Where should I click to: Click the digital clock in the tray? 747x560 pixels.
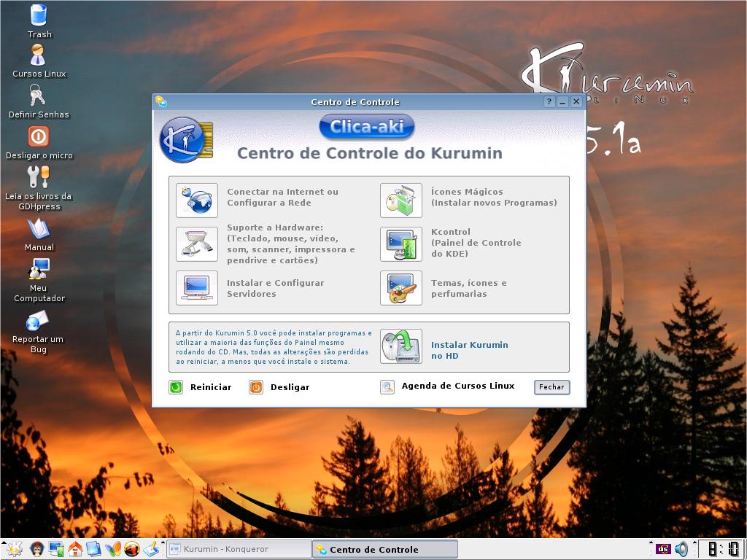pyautogui.click(x=721, y=549)
